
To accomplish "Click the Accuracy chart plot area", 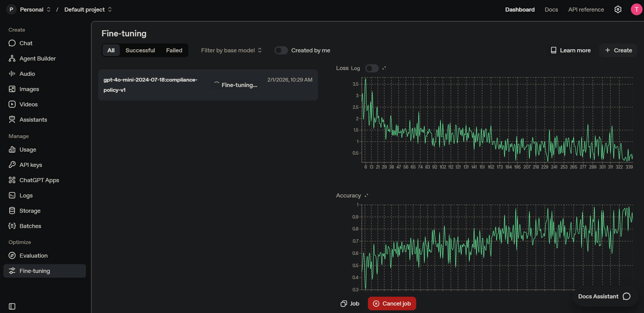I will 497,247.
